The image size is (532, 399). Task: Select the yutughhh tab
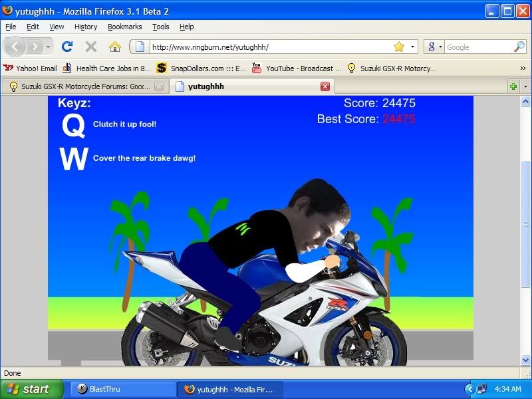click(252, 86)
